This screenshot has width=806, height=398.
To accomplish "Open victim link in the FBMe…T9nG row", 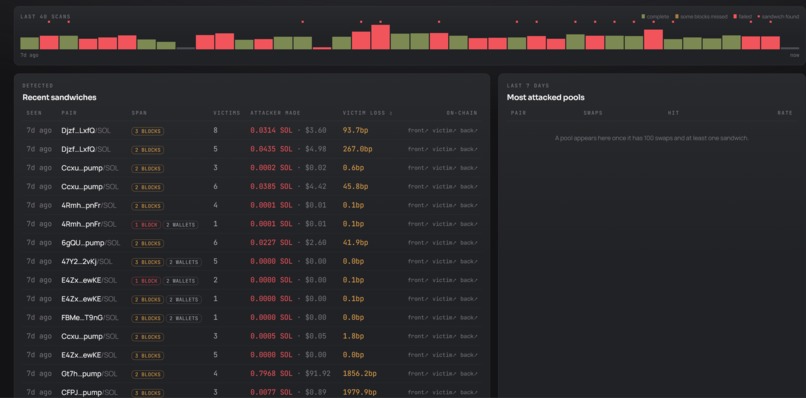I will (444, 318).
